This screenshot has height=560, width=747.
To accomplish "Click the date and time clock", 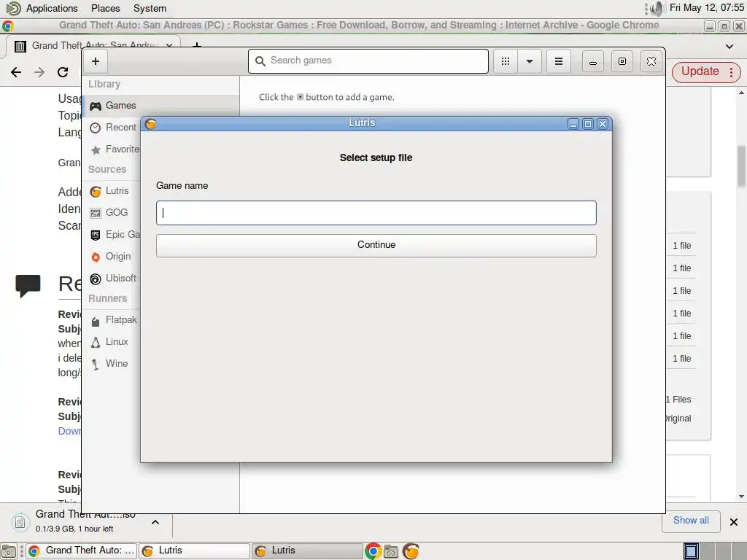I will pyautogui.click(x=706, y=7).
